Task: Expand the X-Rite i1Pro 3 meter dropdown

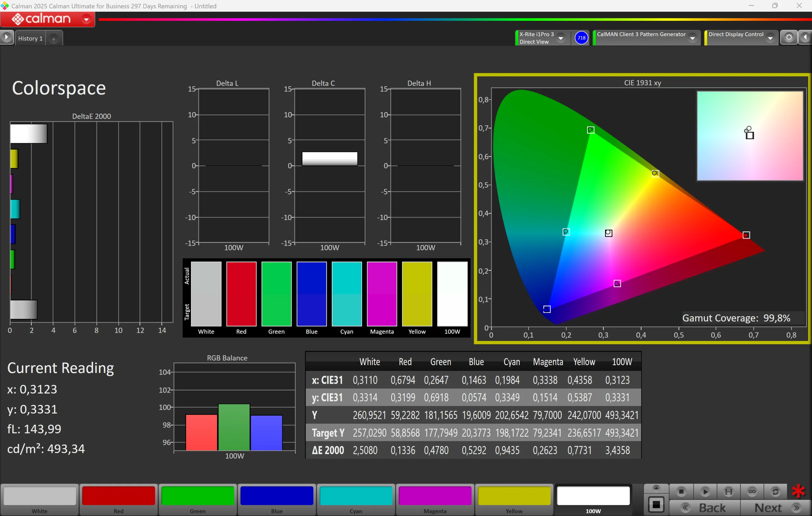Action: (561, 38)
